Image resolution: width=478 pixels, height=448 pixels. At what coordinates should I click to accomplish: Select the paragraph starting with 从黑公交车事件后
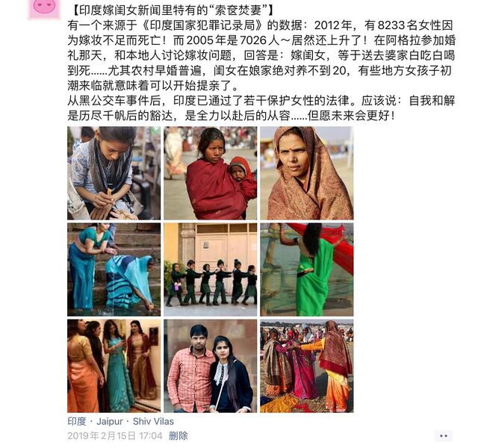point(261,108)
